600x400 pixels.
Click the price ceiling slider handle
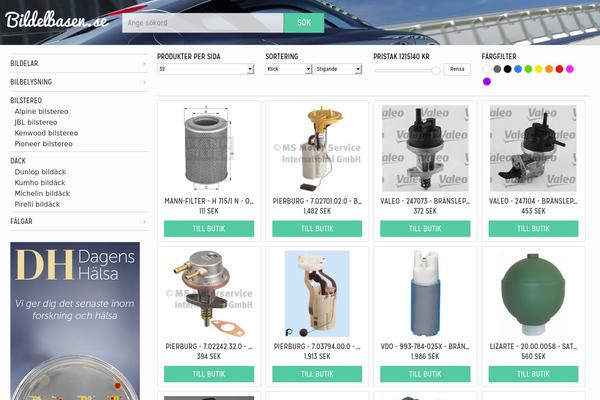click(x=436, y=70)
